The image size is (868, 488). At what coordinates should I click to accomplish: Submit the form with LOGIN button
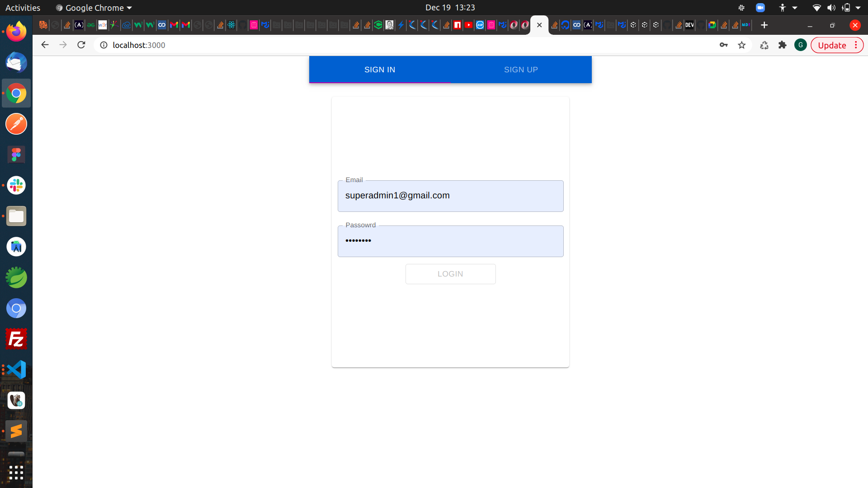point(450,274)
